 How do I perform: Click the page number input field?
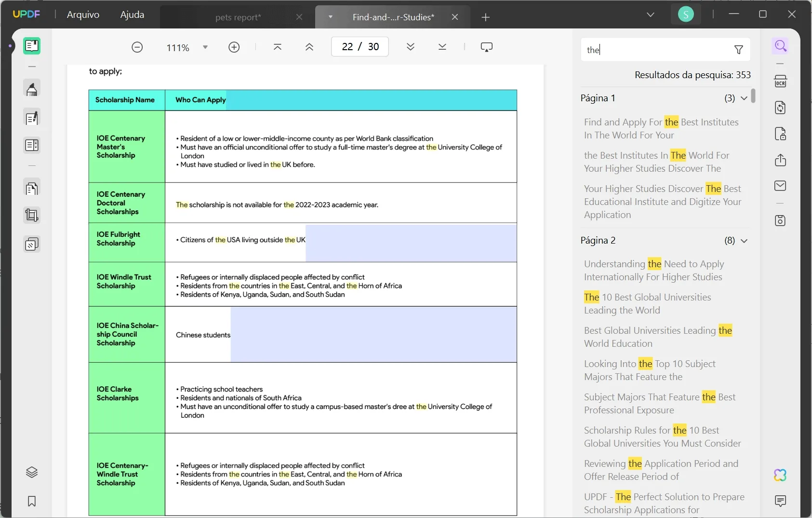(360, 47)
